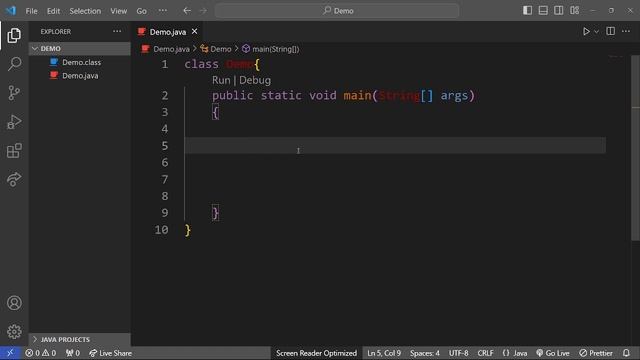Place the cursor on line number 7
Screen dimensions: 640x360
pyautogui.click(x=164, y=180)
